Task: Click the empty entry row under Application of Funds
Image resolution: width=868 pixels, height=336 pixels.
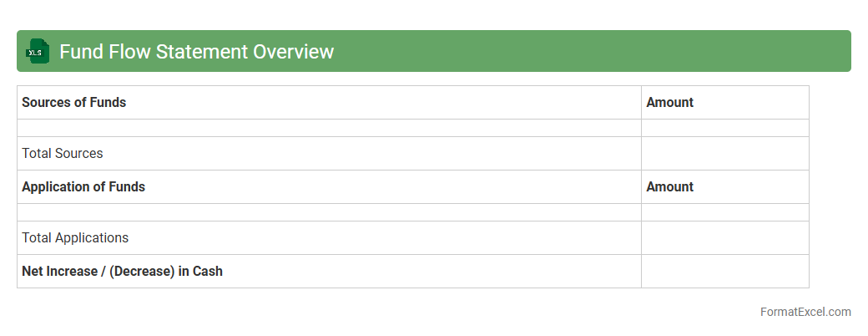Action: click(329, 212)
